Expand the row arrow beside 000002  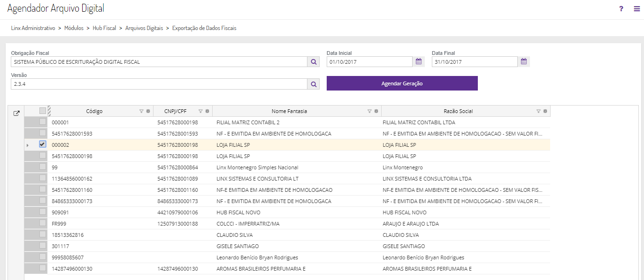(27, 145)
